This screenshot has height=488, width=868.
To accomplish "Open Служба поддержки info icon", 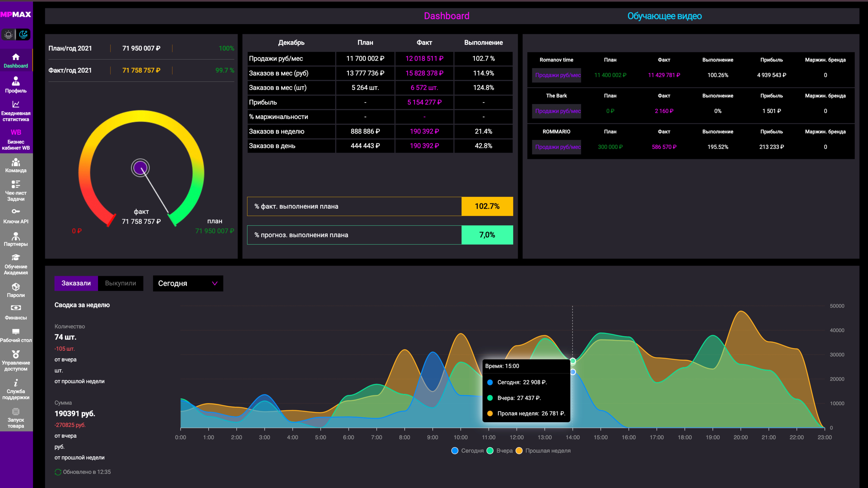I will pos(16,383).
